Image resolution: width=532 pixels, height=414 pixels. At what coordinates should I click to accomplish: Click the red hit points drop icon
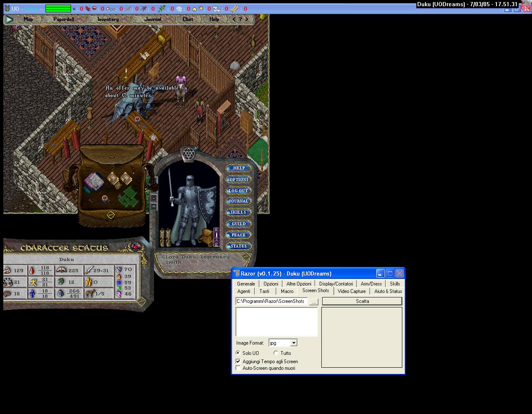coord(32,271)
